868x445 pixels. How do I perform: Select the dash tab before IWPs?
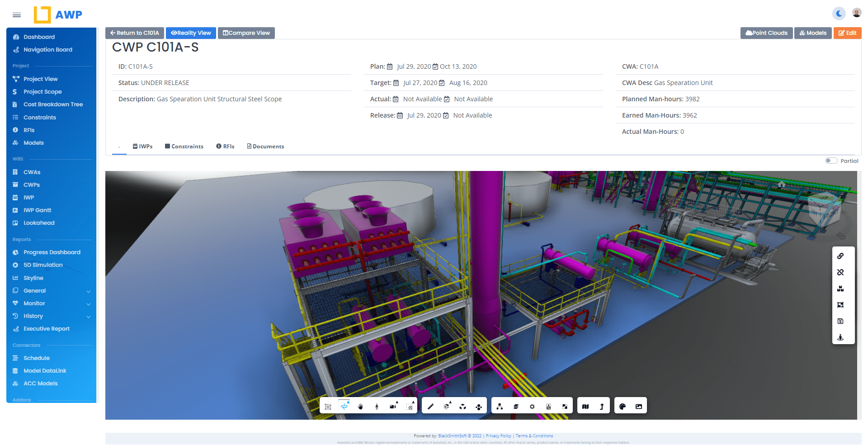pyautogui.click(x=119, y=147)
